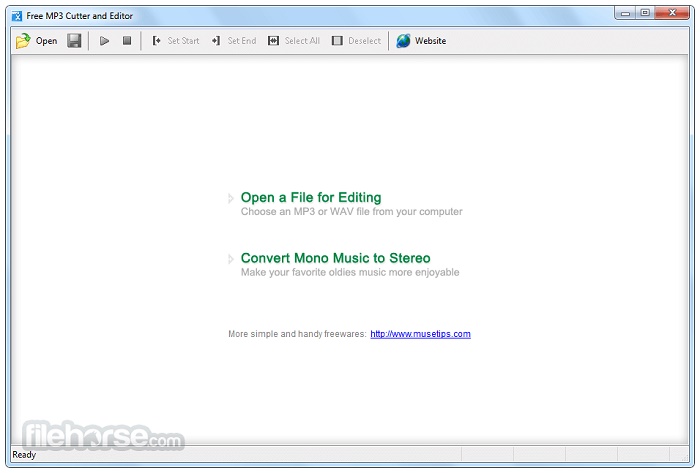The image size is (700, 473).
Task: Start playback with the Play button
Action: pos(104,41)
